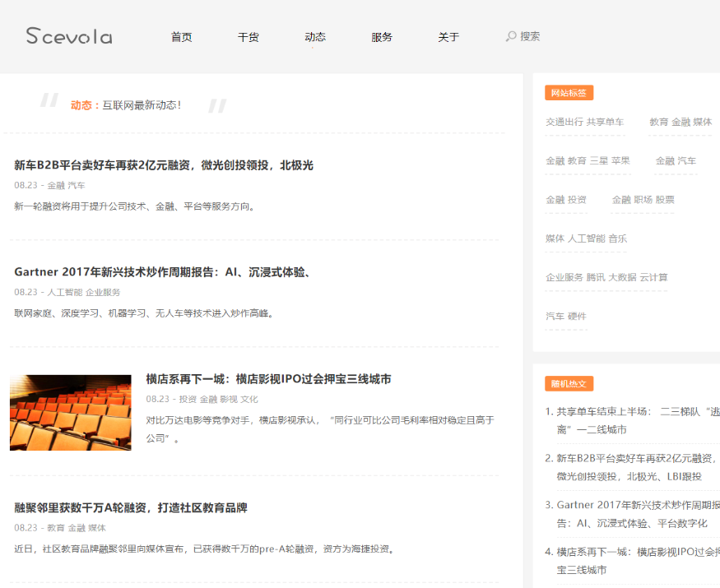The image size is (720, 588).
Task: Click summary text 新一轮融资将用于提升公司技术
Action: pos(135,206)
